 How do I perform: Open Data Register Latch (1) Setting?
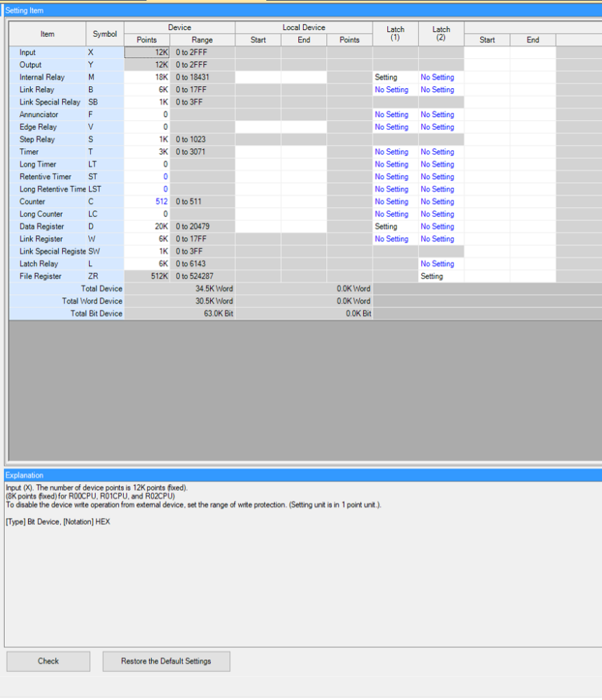[x=386, y=226]
